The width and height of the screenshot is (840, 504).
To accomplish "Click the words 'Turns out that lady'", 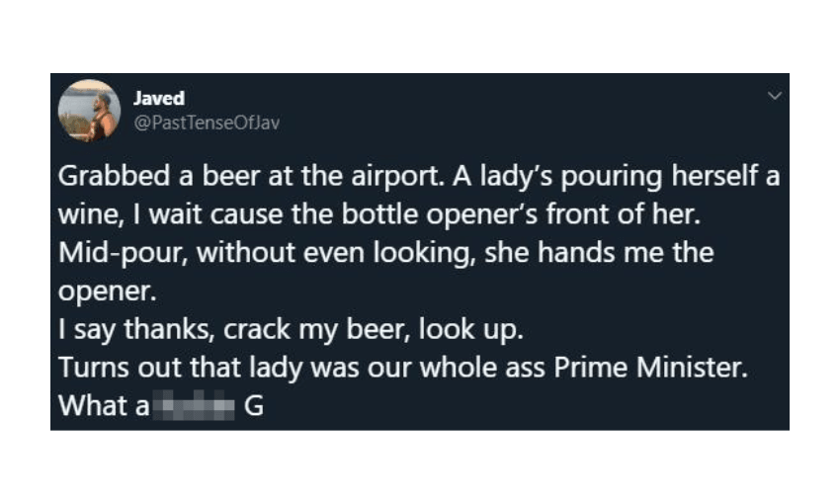I will coord(167,368).
